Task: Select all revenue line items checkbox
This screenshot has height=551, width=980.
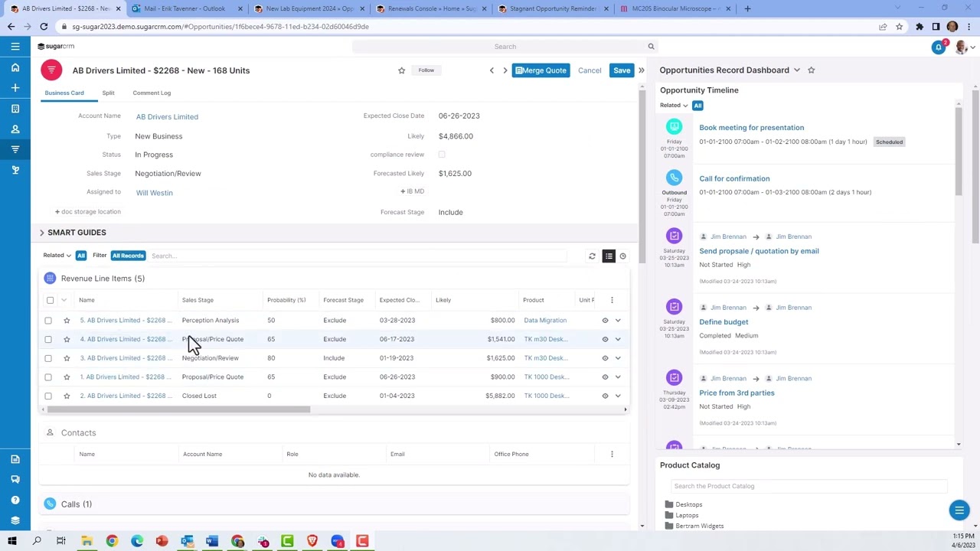Action: click(50, 300)
